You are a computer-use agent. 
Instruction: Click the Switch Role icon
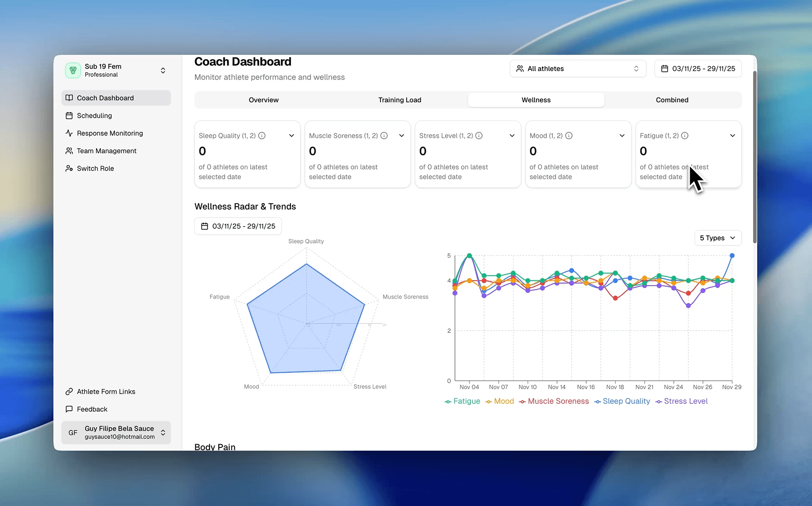69,168
